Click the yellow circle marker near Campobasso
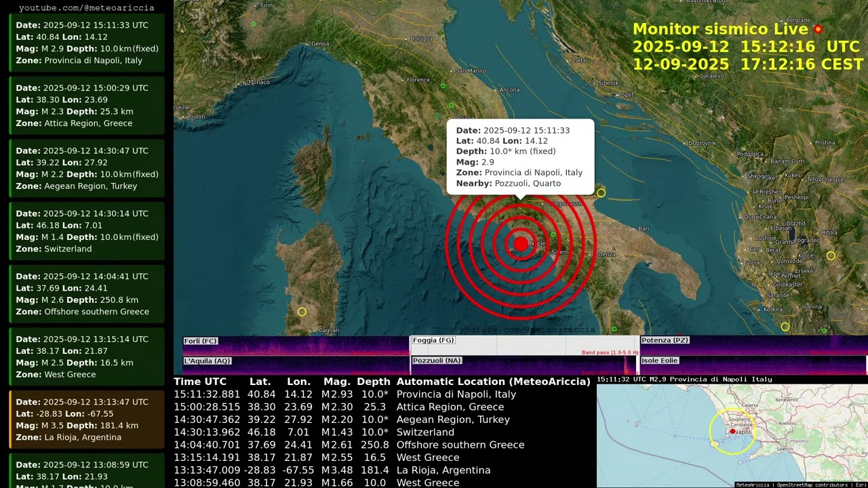Image resolution: width=868 pixels, height=488 pixels. point(601,193)
